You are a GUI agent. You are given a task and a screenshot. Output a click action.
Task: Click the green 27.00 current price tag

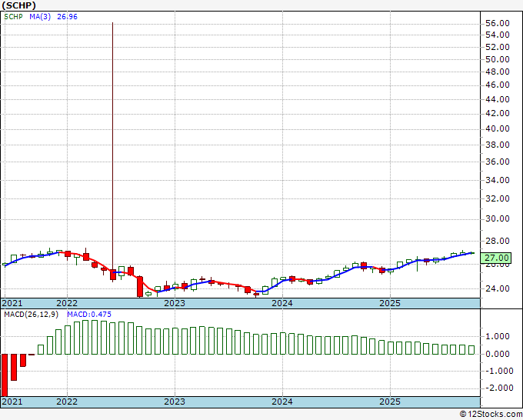(x=496, y=258)
